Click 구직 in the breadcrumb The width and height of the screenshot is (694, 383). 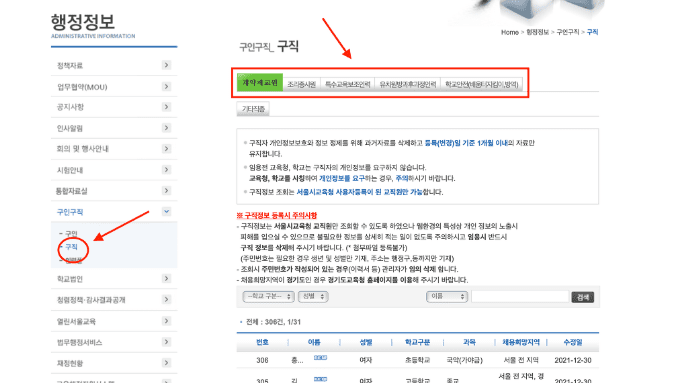pos(592,32)
